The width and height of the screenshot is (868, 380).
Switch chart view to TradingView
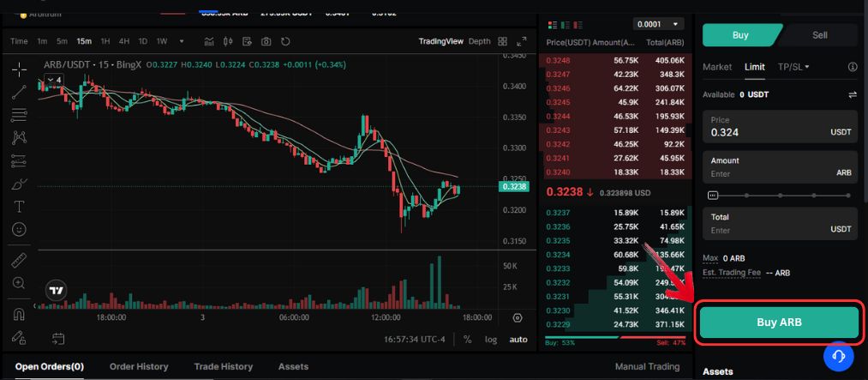[x=440, y=41]
